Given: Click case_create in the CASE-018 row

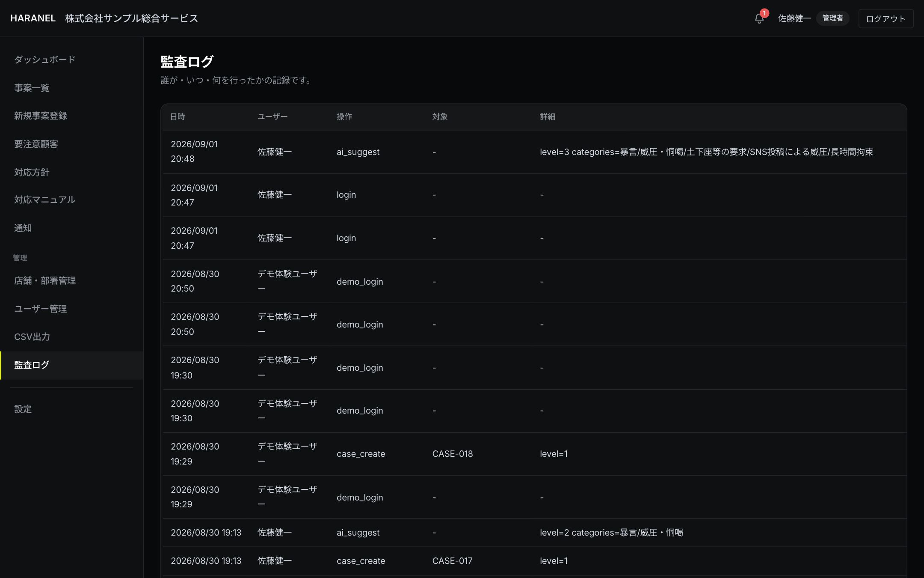Looking at the screenshot, I should pyautogui.click(x=361, y=454).
